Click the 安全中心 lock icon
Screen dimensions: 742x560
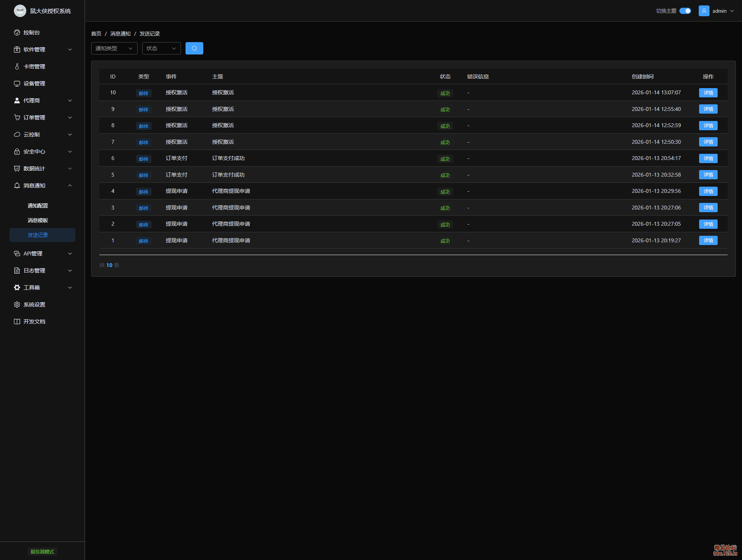point(17,151)
